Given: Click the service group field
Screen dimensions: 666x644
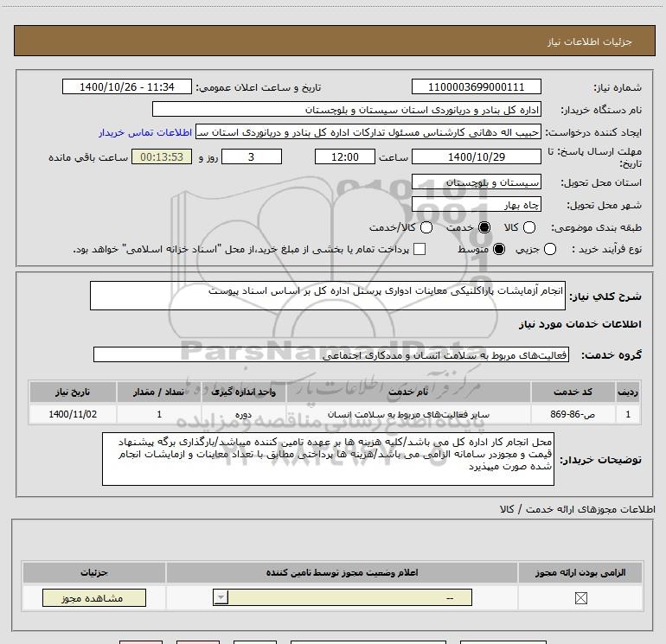Looking at the screenshot, I should 331,355.
